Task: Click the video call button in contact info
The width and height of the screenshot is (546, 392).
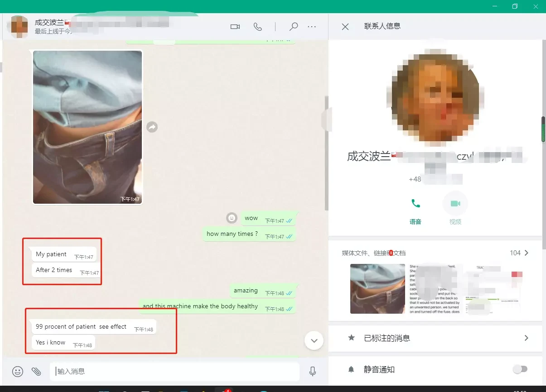Action: pyautogui.click(x=455, y=204)
